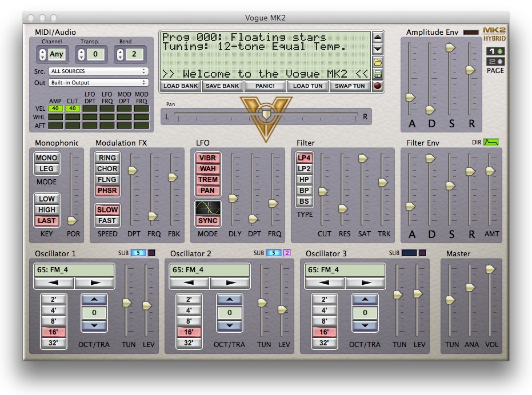Click the program up arrow beside the display
Viewport: 532px width, 395px height.
378,37
